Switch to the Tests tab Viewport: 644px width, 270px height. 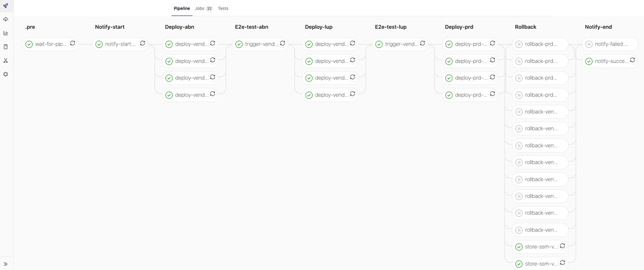tap(223, 9)
